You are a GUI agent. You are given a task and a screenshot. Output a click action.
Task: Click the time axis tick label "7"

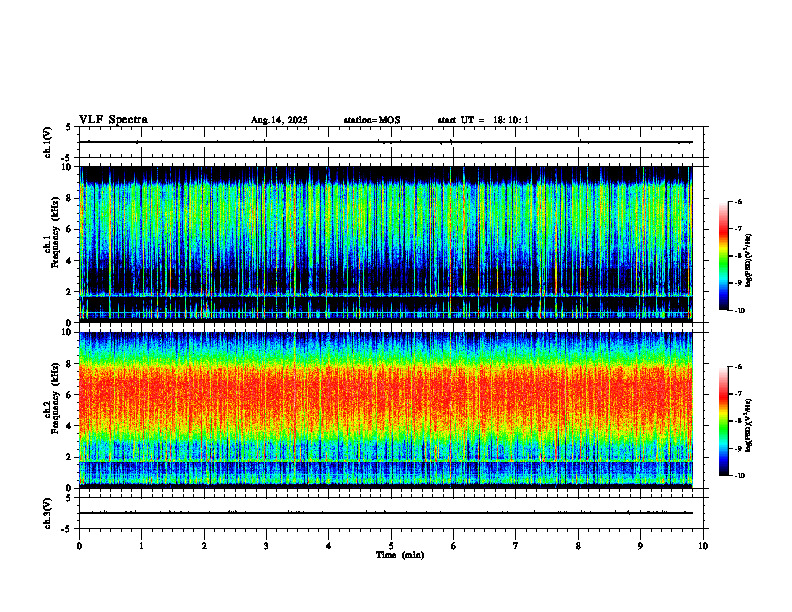point(516,546)
